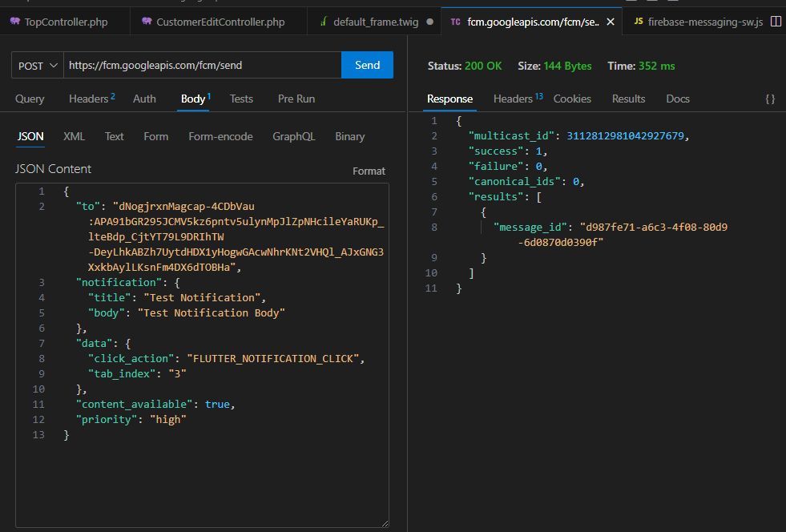
Task: Switch to the CustomerEditController.php editor tab
Action: tap(219, 22)
